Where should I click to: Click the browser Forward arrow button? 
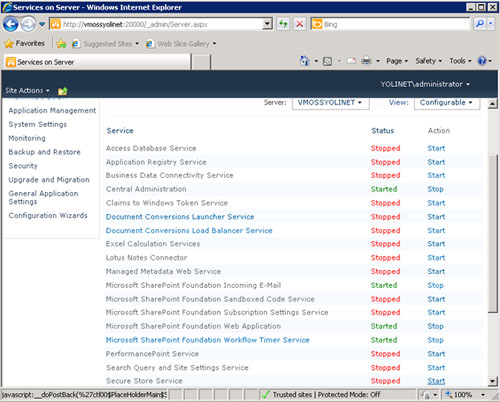point(28,24)
